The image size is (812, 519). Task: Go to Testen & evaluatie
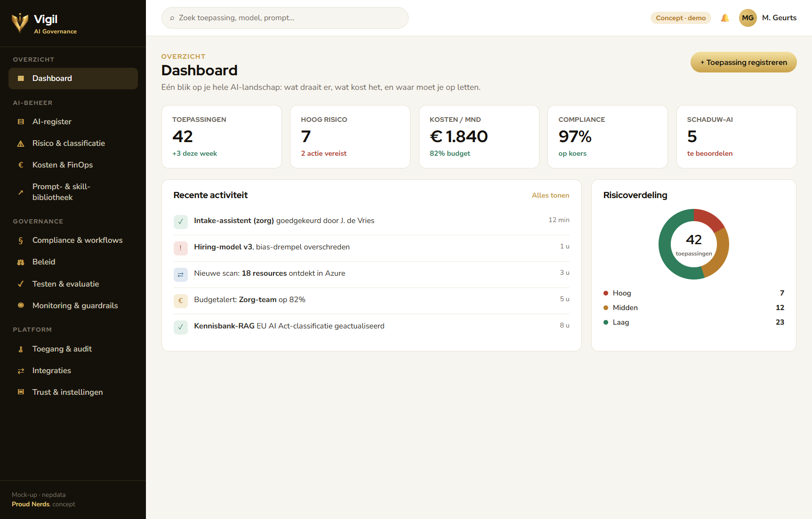tap(73, 284)
